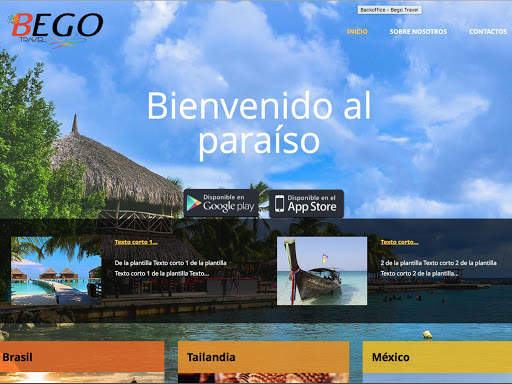512x384 pixels.
Task: Click the line "Texto corto 2 de la plantilla.."
Action: [419, 274]
